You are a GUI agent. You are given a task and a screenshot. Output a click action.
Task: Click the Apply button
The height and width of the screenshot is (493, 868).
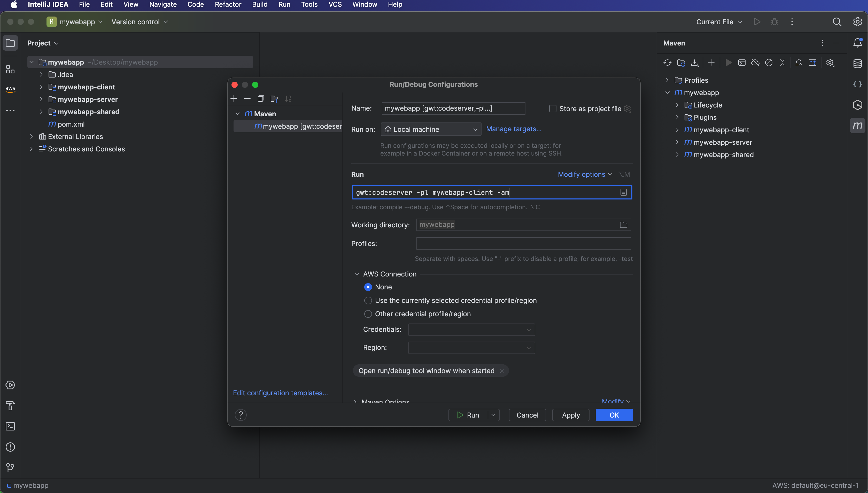pos(571,415)
